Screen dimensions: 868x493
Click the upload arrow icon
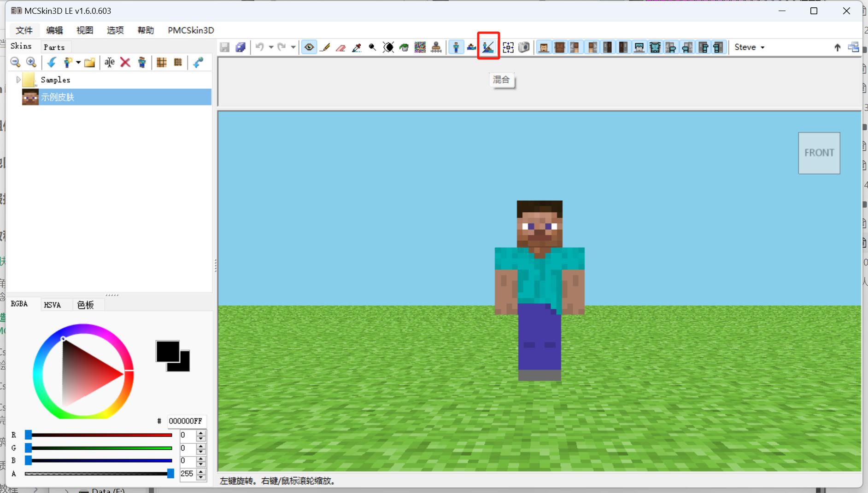(x=837, y=47)
